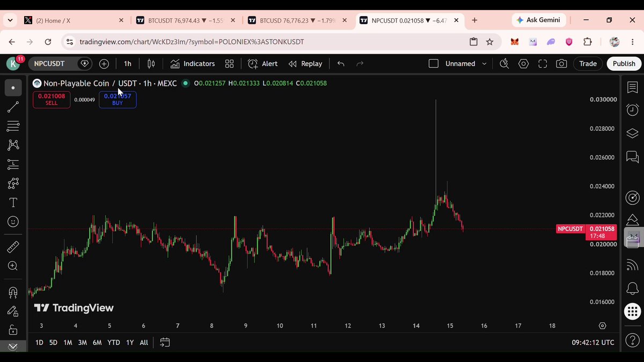The image size is (644, 362).
Task: Open the layout setup grid selector
Action: point(229,64)
